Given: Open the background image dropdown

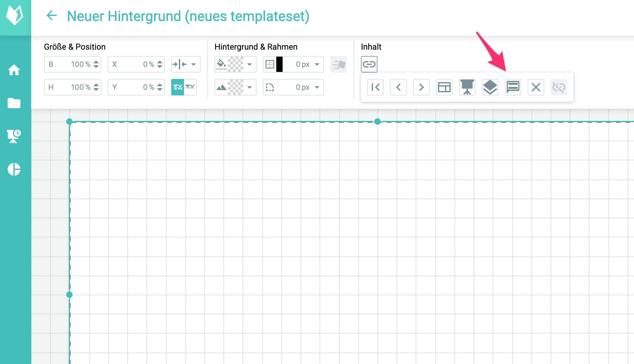Looking at the screenshot, I should pyautogui.click(x=250, y=87).
